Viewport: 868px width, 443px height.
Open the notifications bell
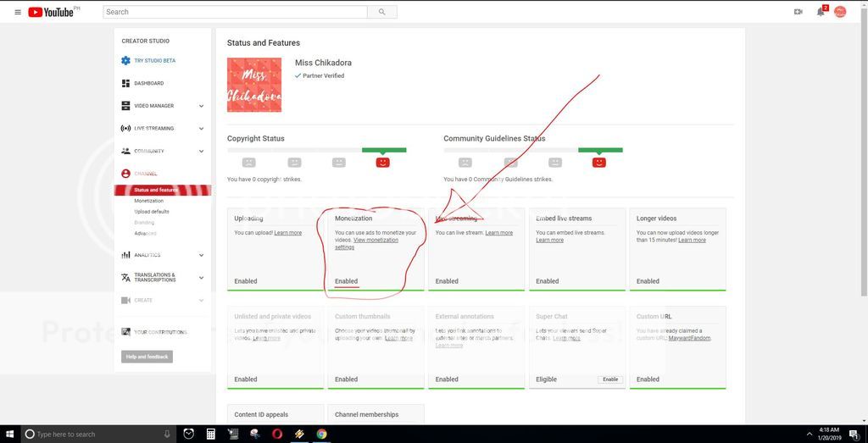[x=821, y=12]
